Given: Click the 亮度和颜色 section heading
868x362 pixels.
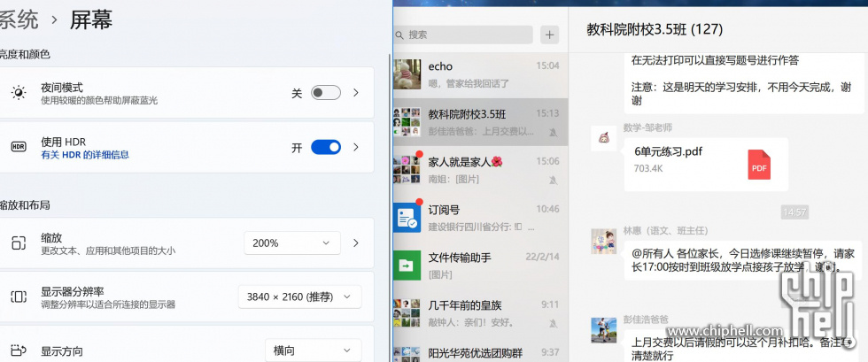Looking at the screenshot, I should click(x=25, y=54).
